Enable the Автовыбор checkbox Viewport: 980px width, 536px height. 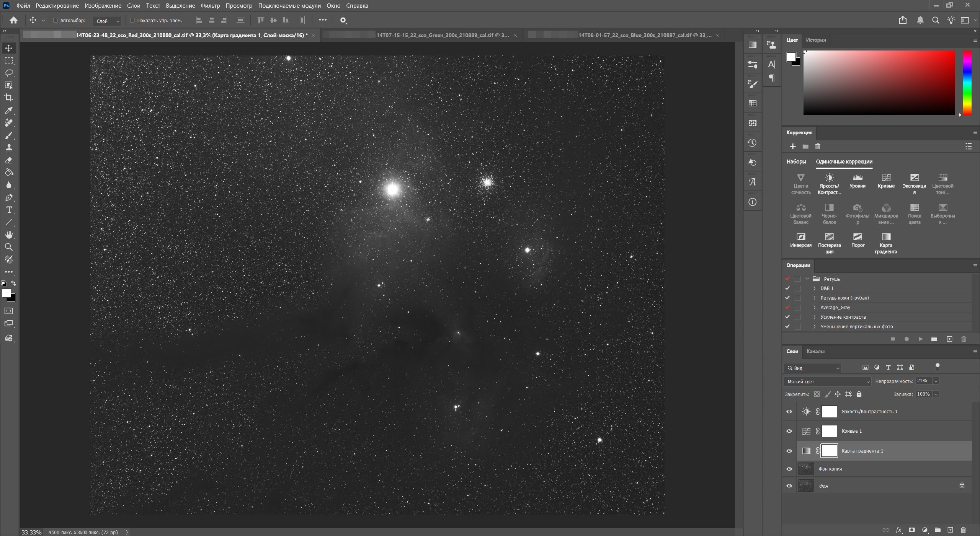[x=56, y=21]
